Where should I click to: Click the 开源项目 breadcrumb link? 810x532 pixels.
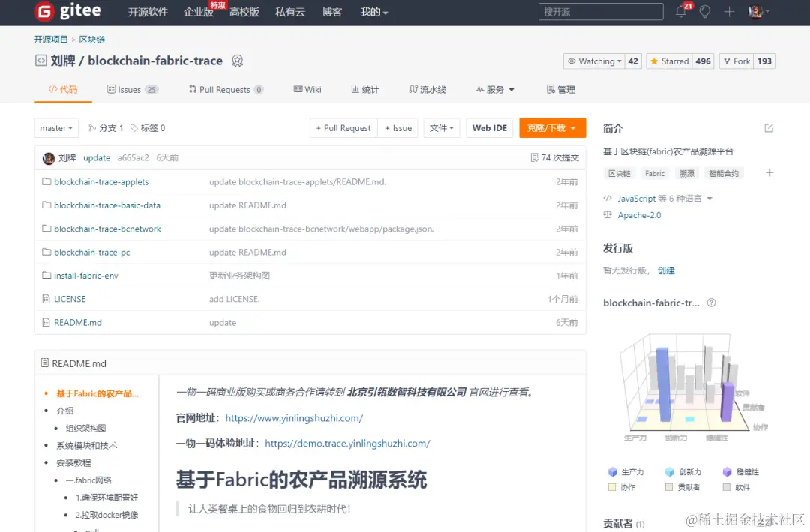pyautogui.click(x=51, y=40)
